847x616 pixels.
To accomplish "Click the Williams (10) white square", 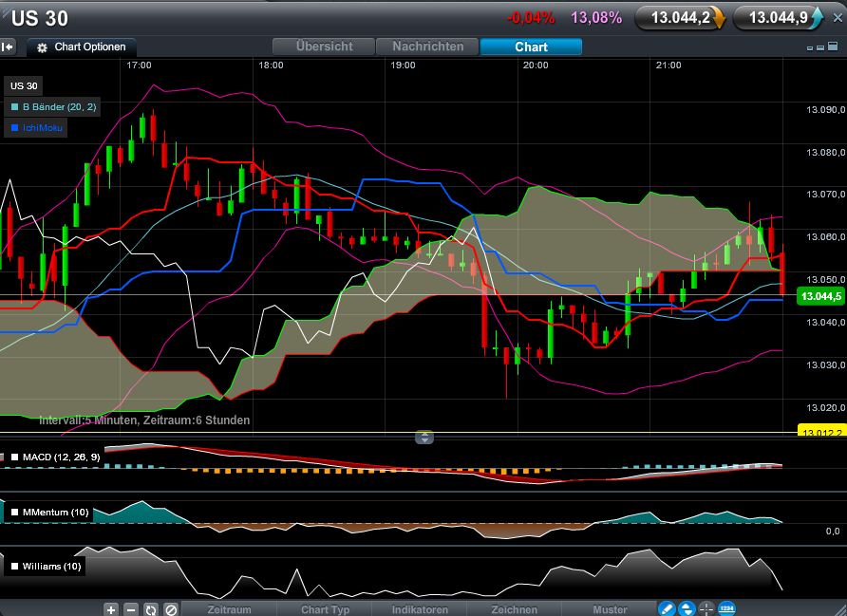I will click(x=14, y=567).
